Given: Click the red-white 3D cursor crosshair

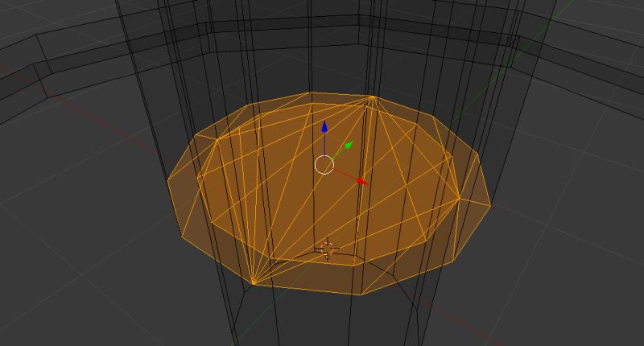Looking at the screenshot, I should pos(328,249).
